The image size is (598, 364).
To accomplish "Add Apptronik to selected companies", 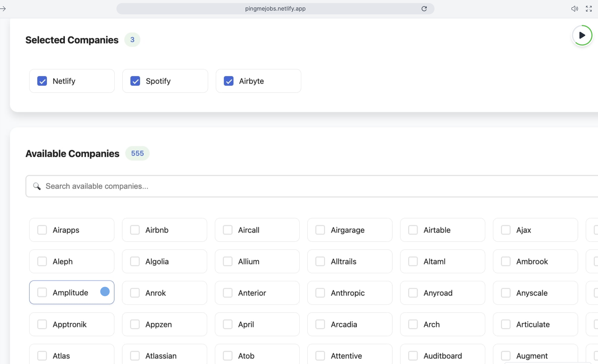I will 72,324.
